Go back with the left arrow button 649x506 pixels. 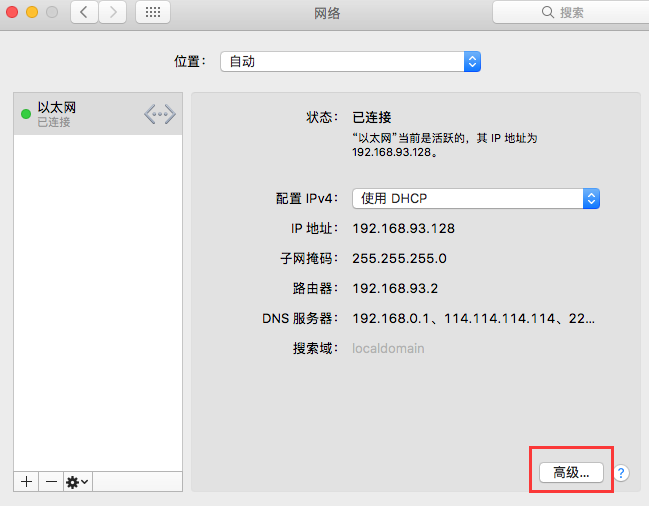[84, 12]
